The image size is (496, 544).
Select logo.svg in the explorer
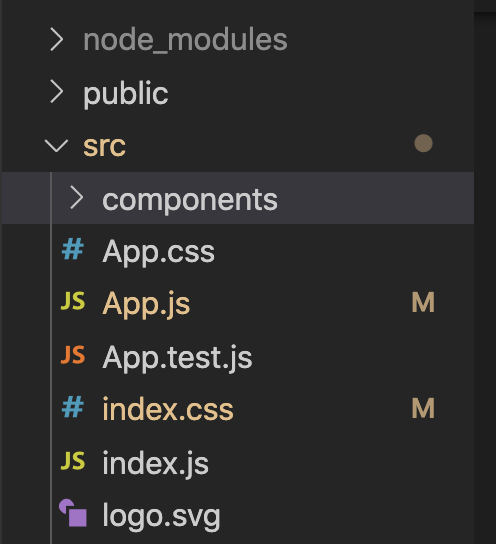[161, 517]
